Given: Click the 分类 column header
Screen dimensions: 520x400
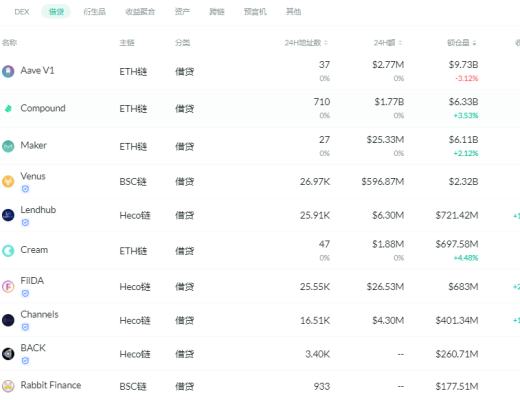Looking at the screenshot, I should pos(183,43).
